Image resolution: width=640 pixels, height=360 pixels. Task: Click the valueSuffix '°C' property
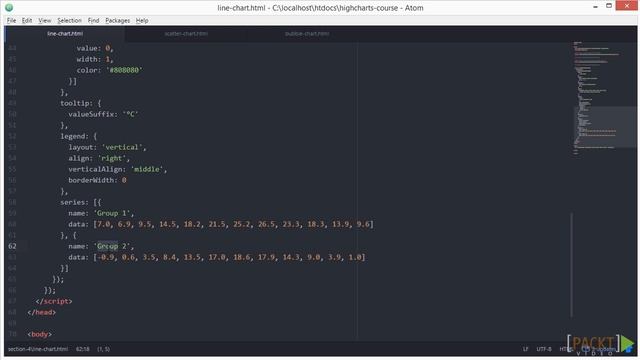(x=103, y=114)
